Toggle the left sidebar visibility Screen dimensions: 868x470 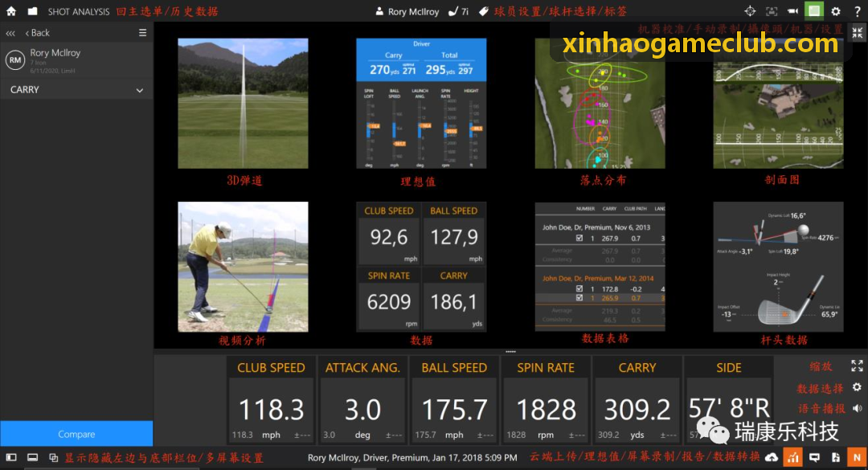[11, 458]
